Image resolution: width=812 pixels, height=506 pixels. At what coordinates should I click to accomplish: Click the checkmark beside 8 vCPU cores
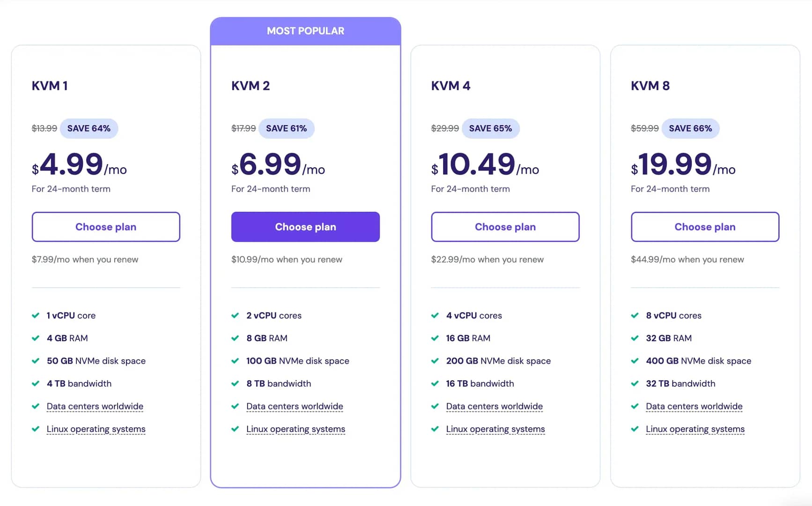[635, 315]
